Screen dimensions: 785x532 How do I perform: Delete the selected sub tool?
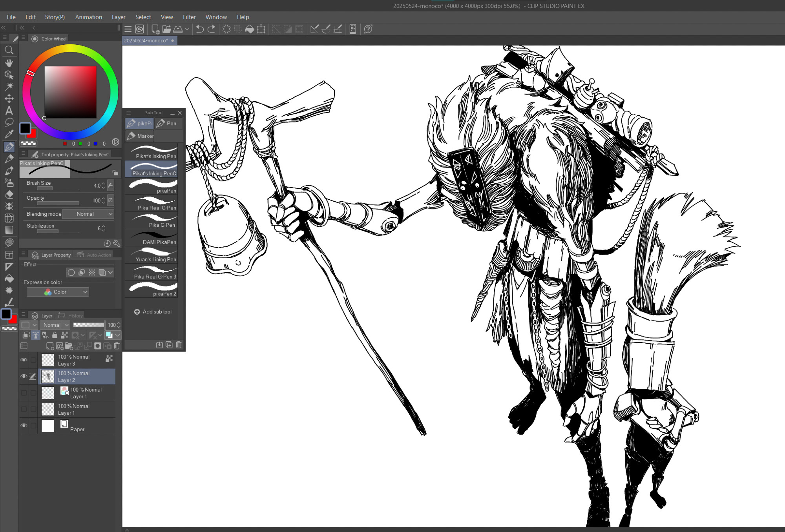click(179, 345)
